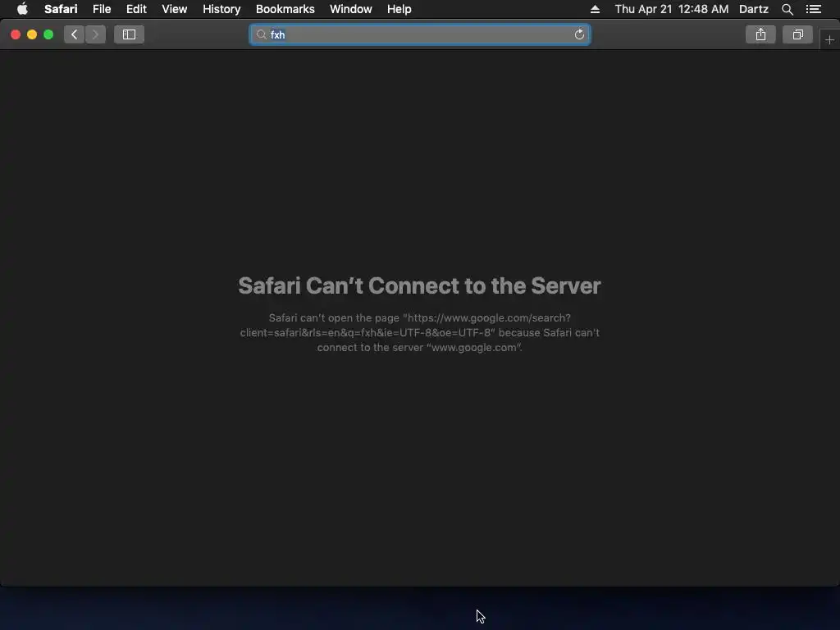The width and height of the screenshot is (840, 630).
Task: Open the Edit menu
Action: 136,9
